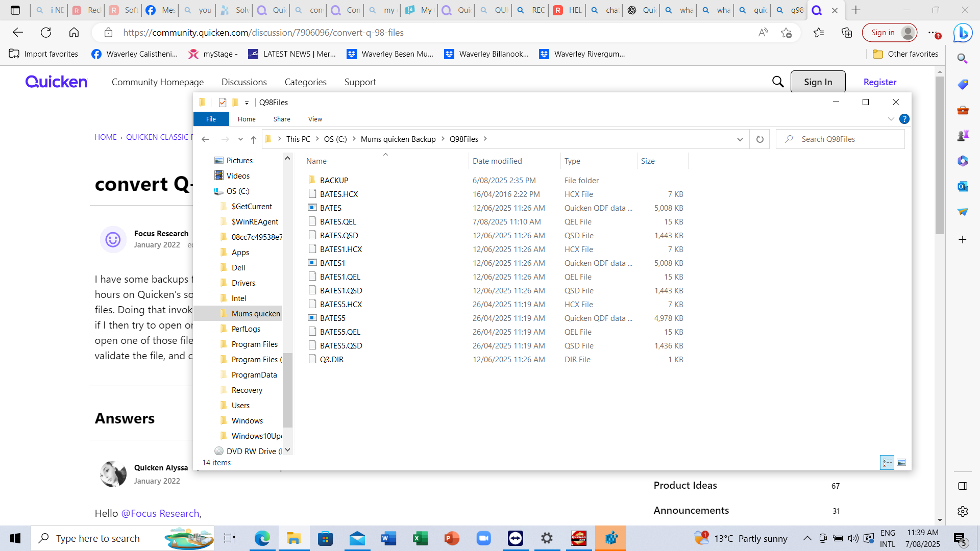Click the Edge profile Sign in button
This screenshot has width=980, height=551.
click(x=889, y=33)
